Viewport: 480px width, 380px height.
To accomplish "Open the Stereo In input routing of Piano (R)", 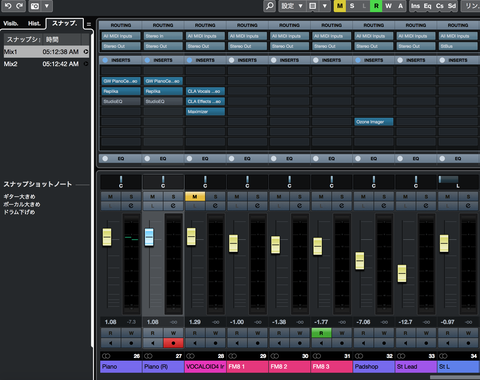I will click(163, 36).
